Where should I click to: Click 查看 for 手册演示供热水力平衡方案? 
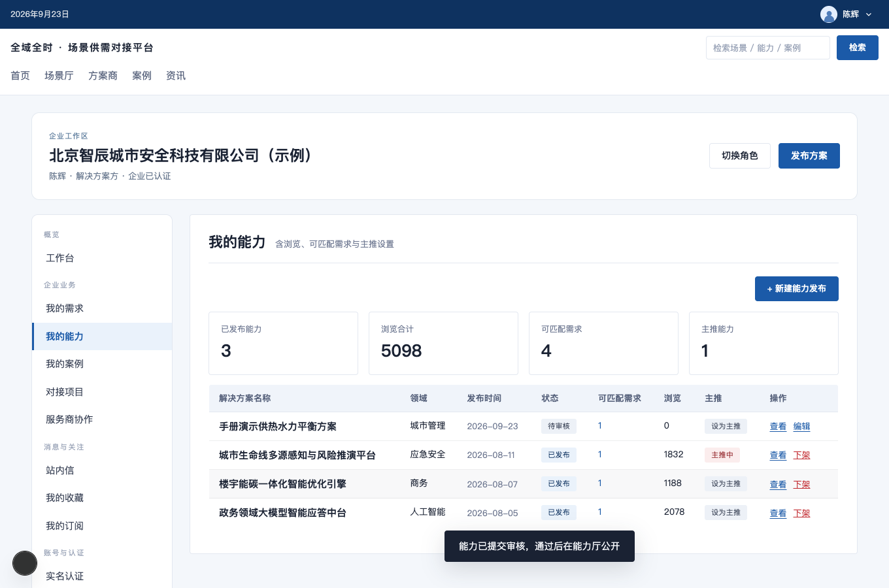(778, 427)
